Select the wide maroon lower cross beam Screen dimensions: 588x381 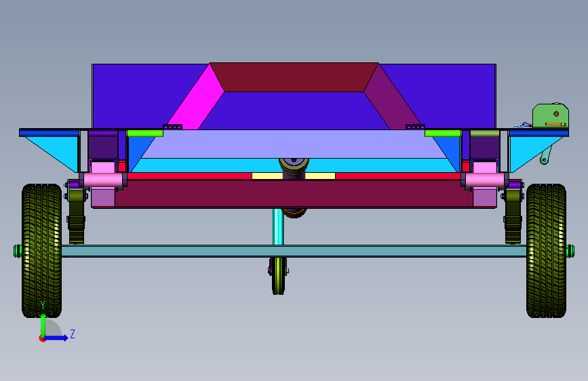point(294,194)
